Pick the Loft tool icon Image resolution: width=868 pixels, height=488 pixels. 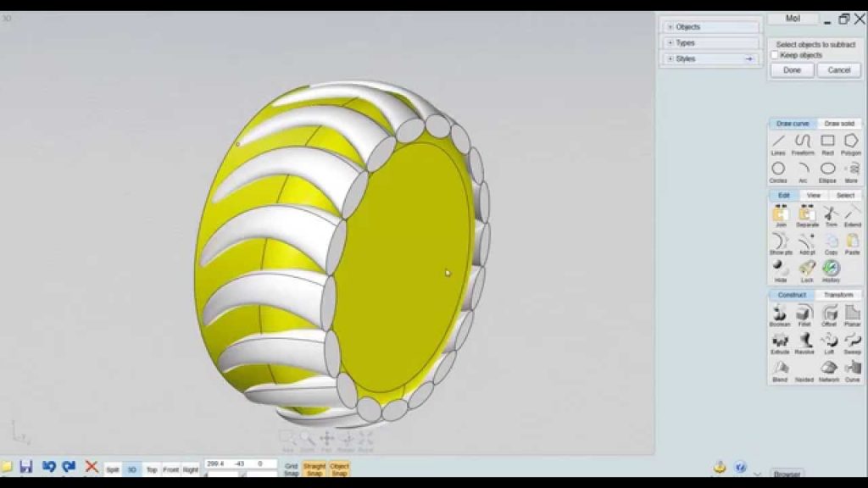point(828,341)
